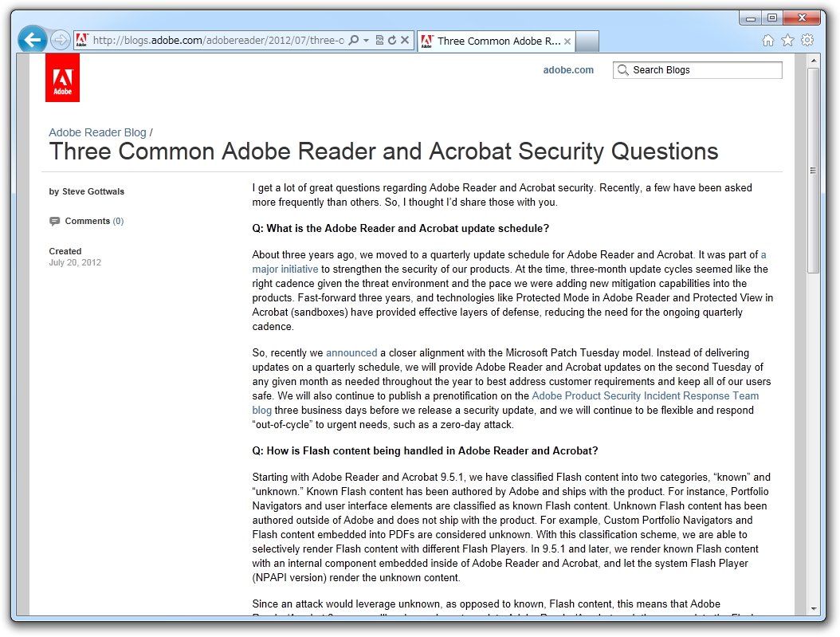Click the Forward navigation arrow
The height and width of the screenshot is (637, 840).
pyautogui.click(x=60, y=40)
